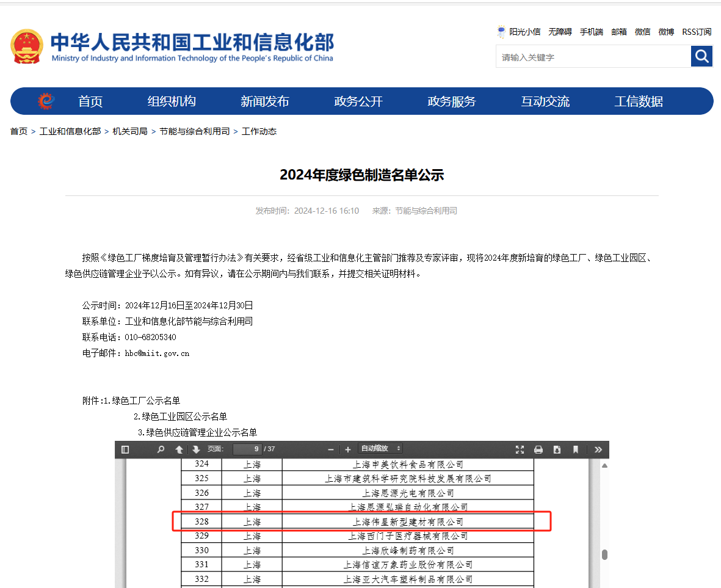721x588 pixels.
Task: Print the PDF document
Action: pyautogui.click(x=538, y=449)
